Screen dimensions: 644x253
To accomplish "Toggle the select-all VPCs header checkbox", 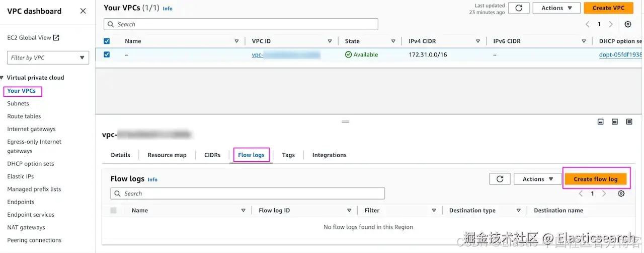I will click(107, 41).
